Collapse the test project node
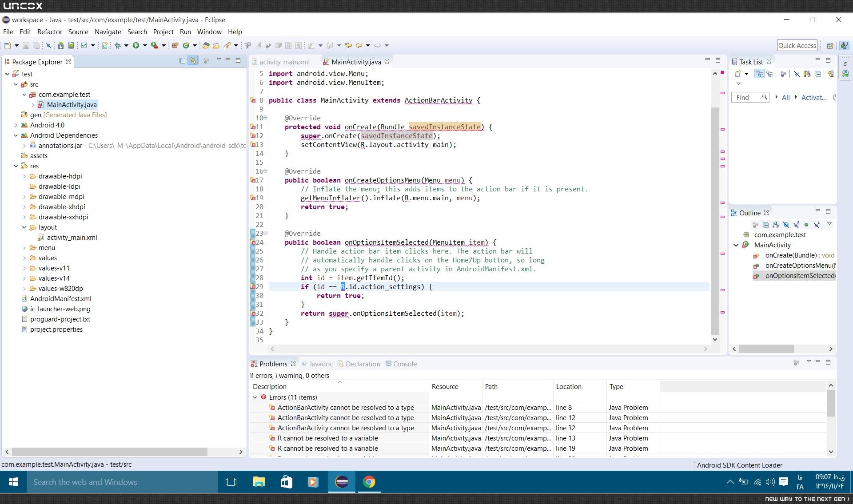Screen dimensions: 853x504 7,74
